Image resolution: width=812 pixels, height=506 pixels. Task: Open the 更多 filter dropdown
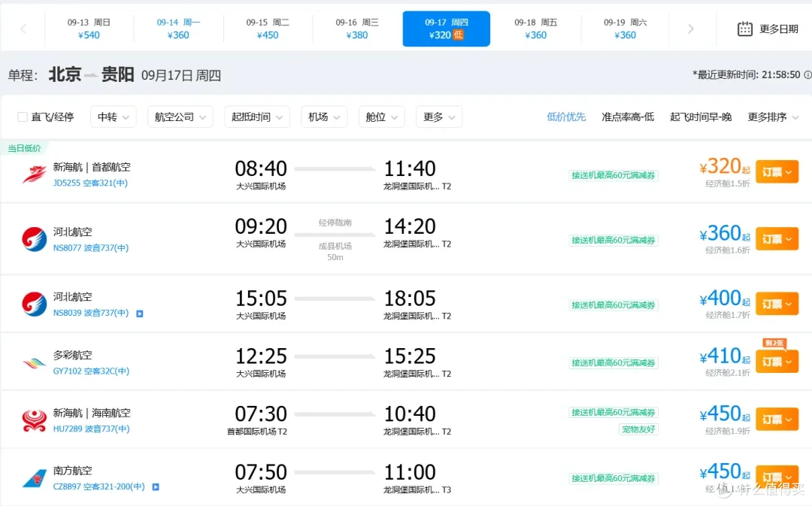439,117
